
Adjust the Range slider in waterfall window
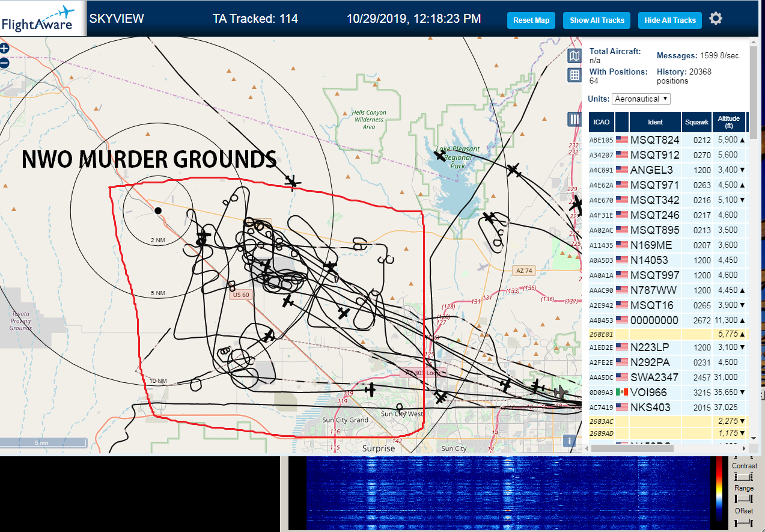[x=744, y=499]
